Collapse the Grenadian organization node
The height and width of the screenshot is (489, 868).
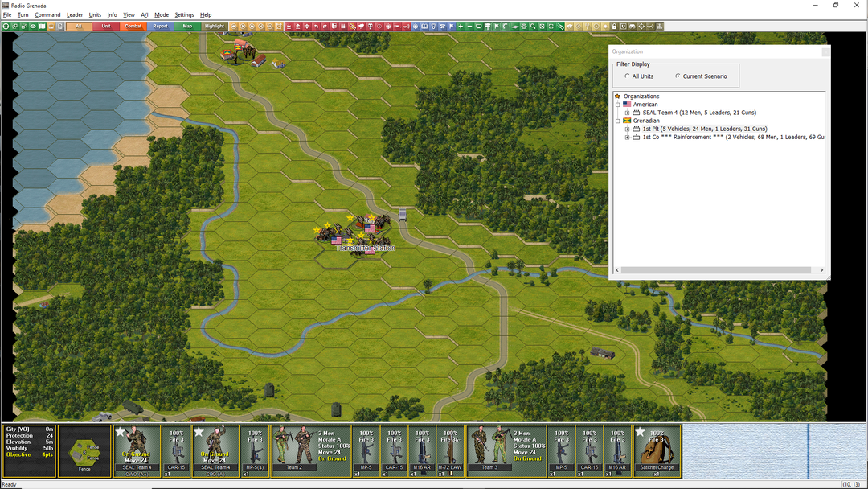(618, 121)
